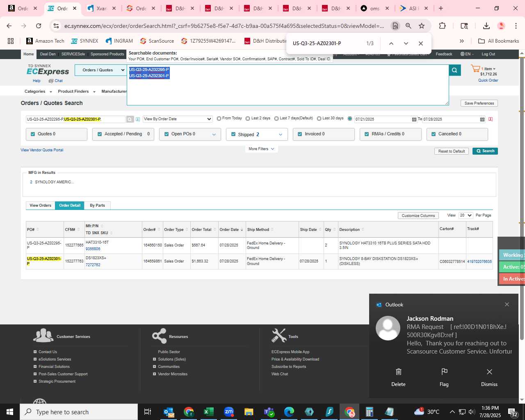Open Chrome Downloads icon
This screenshot has width=525, height=420.
click(486, 26)
